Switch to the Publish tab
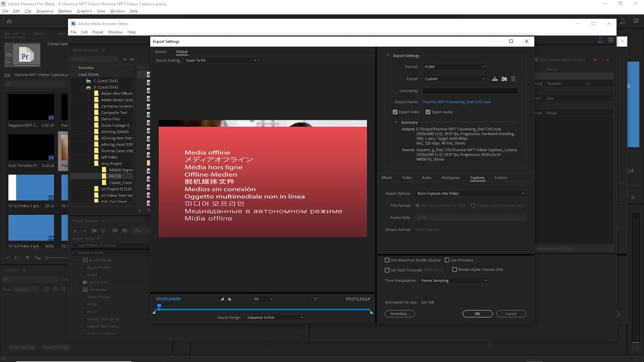This screenshot has width=644, height=362. pos(500,178)
